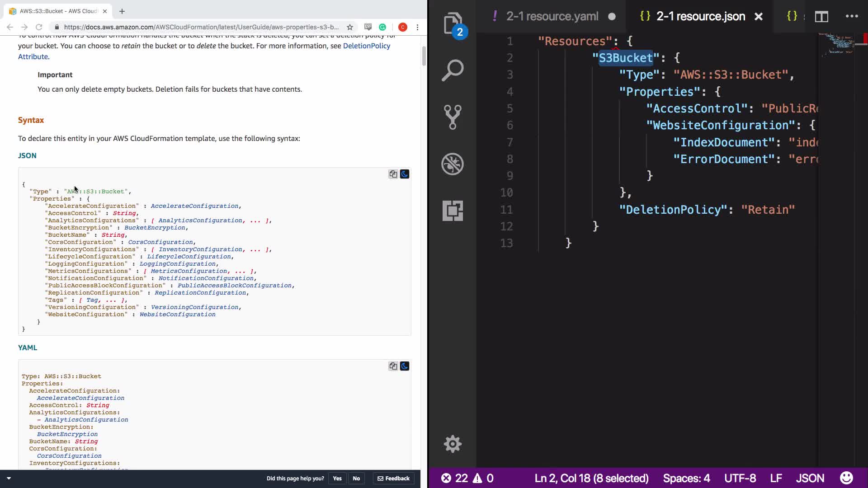Copy the JSON syntax code block
Viewport: 868px width, 488px height.
393,174
